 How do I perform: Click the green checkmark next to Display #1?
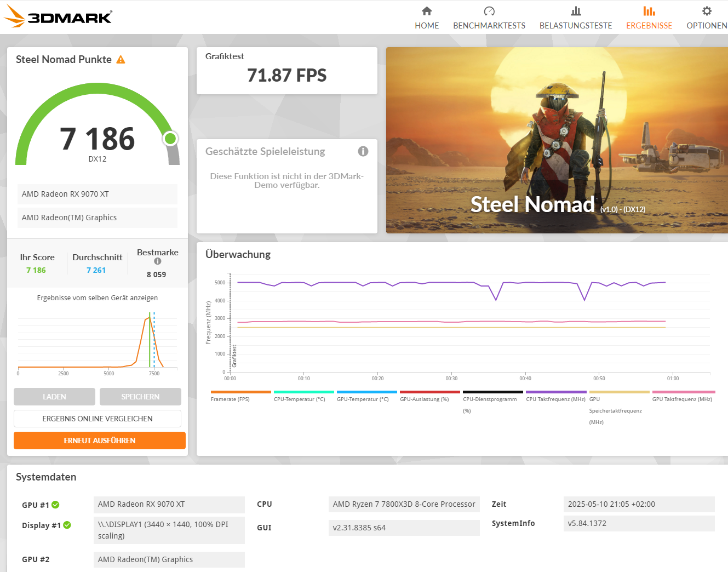67,525
